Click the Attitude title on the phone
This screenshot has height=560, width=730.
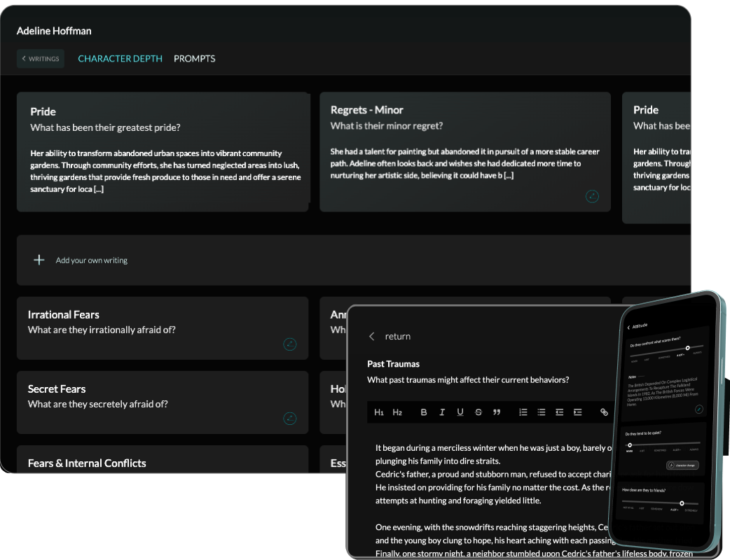coord(640,325)
